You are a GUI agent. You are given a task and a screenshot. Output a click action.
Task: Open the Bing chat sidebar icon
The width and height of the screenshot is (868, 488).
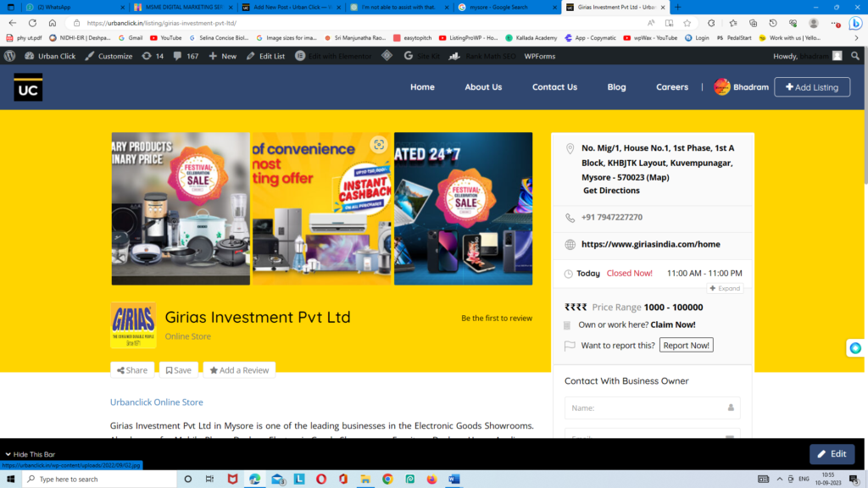click(856, 23)
